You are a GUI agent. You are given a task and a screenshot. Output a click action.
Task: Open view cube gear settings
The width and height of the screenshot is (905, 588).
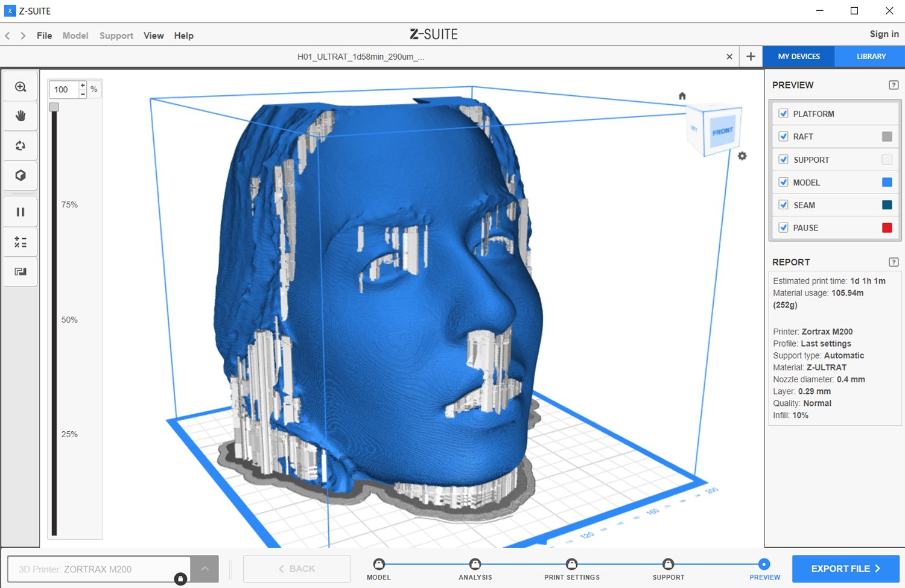coord(742,156)
